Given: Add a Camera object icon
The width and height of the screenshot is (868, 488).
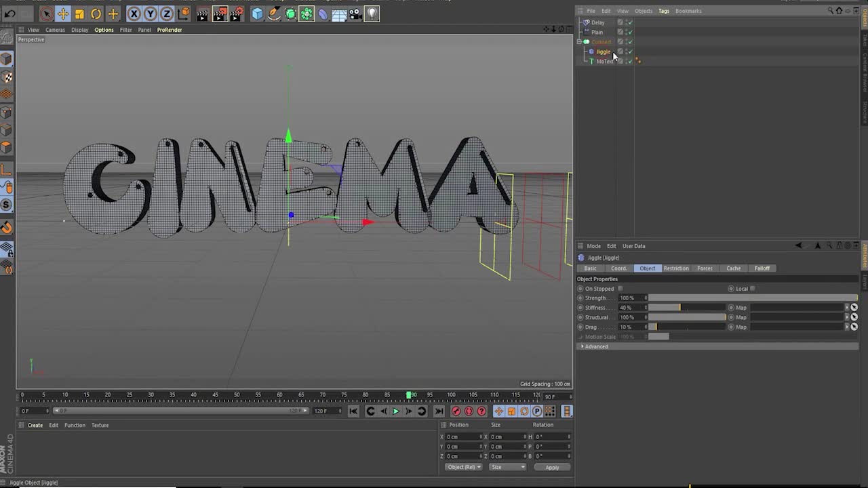Looking at the screenshot, I should tap(356, 14).
